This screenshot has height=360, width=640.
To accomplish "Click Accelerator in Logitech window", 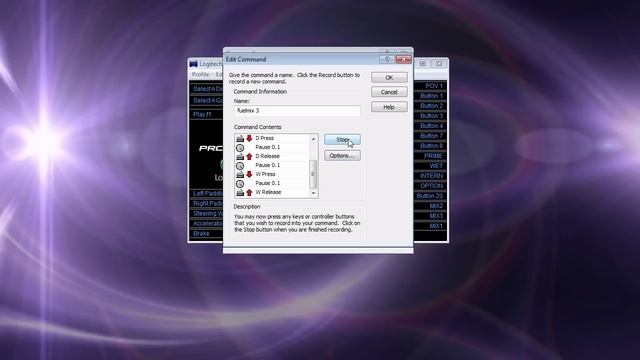I will 207,224.
